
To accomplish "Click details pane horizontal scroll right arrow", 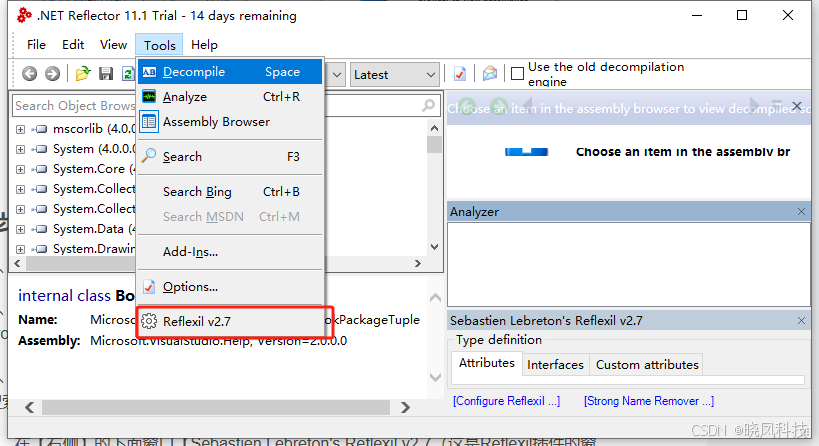I will 405,407.
